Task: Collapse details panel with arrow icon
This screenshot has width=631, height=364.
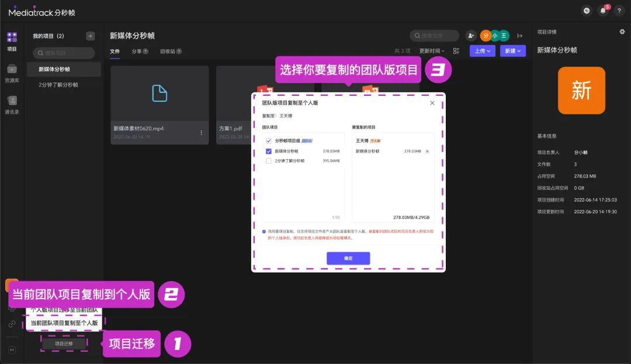Action: click(519, 36)
